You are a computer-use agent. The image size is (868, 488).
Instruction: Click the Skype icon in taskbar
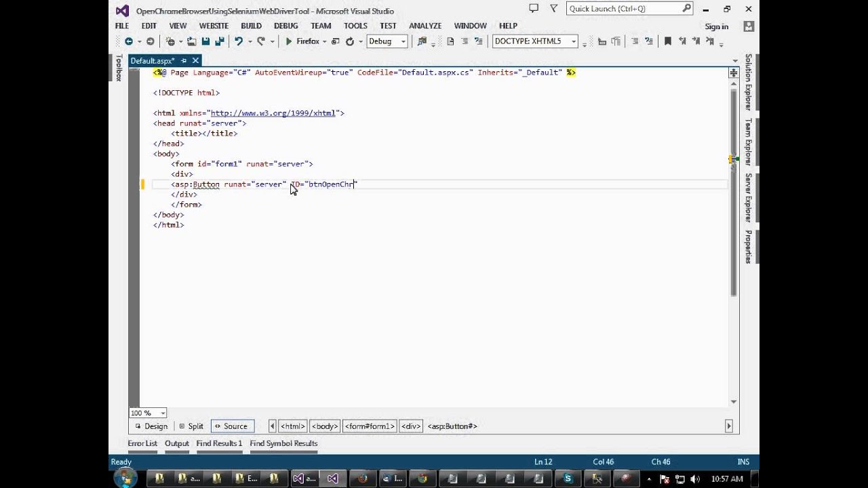click(568, 479)
